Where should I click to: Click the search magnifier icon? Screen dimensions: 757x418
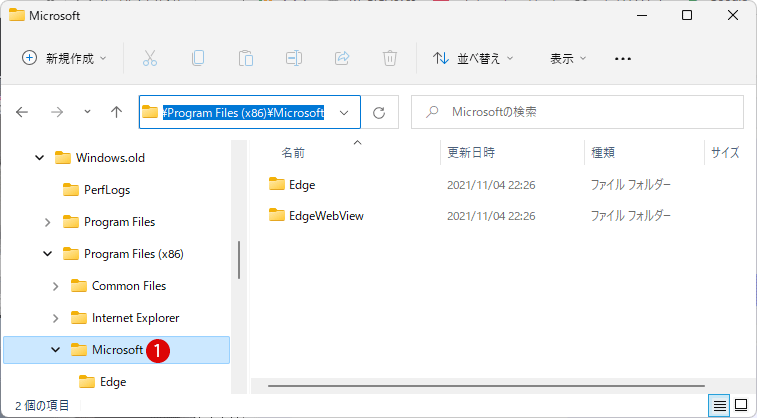[432, 112]
